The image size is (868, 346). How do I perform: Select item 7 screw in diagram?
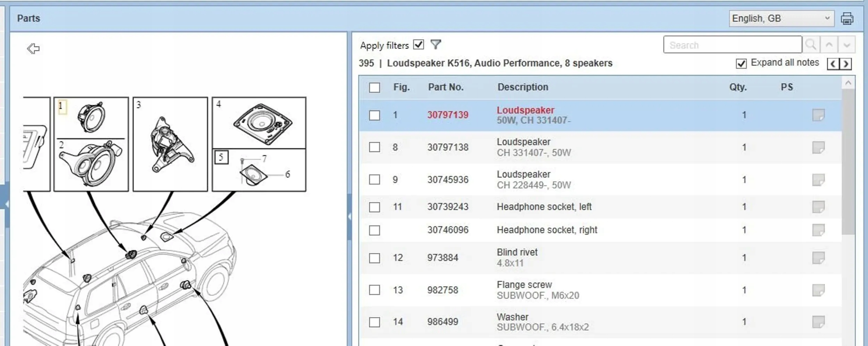(x=242, y=161)
